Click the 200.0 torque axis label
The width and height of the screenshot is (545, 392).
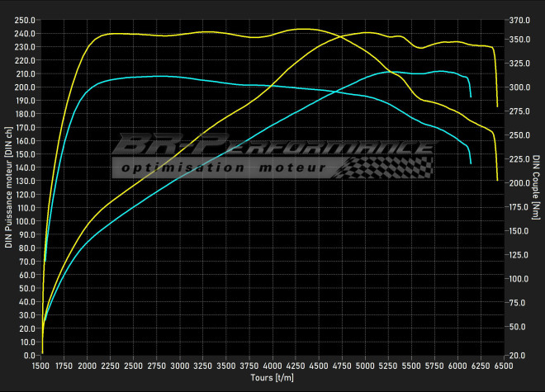519,183
